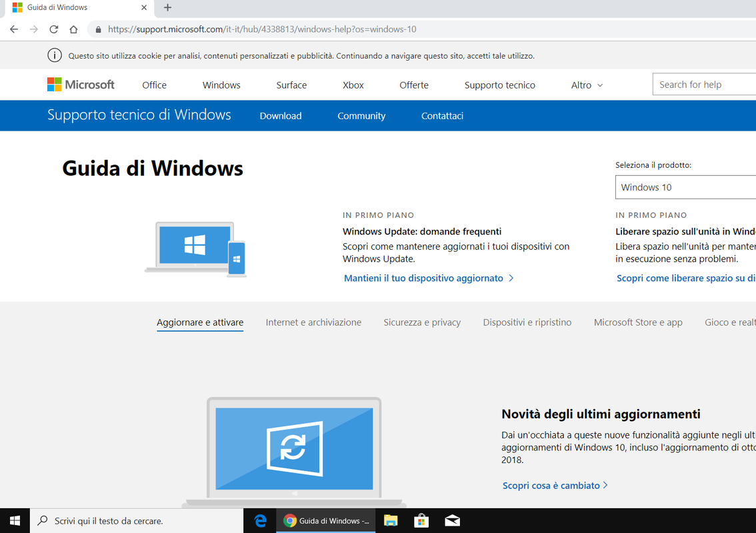Click the taskbar search magnifier icon
Image resolution: width=756 pixels, height=533 pixels.
pyautogui.click(x=43, y=520)
